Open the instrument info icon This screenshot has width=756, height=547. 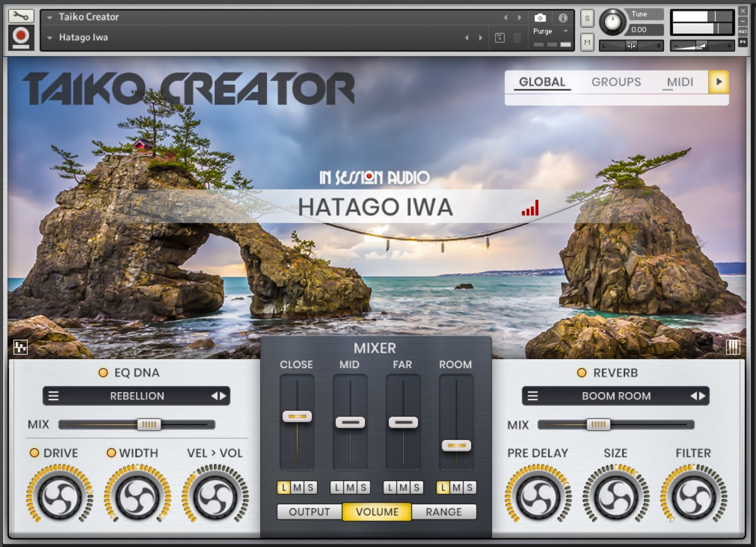tap(563, 18)
